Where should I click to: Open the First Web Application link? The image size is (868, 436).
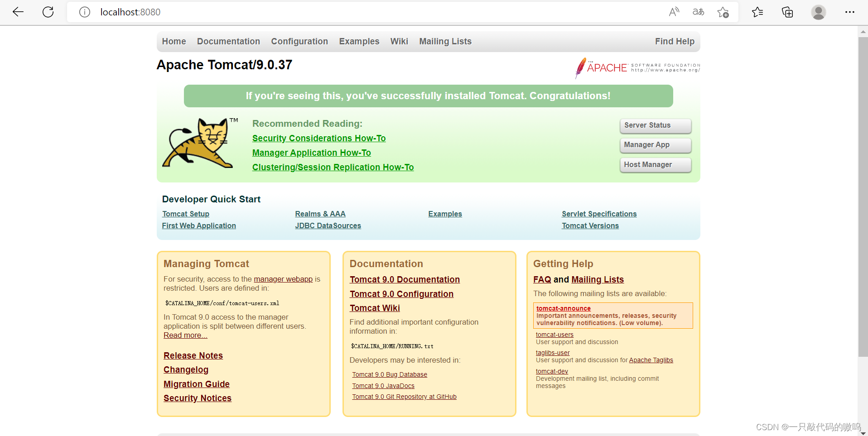tap(199, 226)
